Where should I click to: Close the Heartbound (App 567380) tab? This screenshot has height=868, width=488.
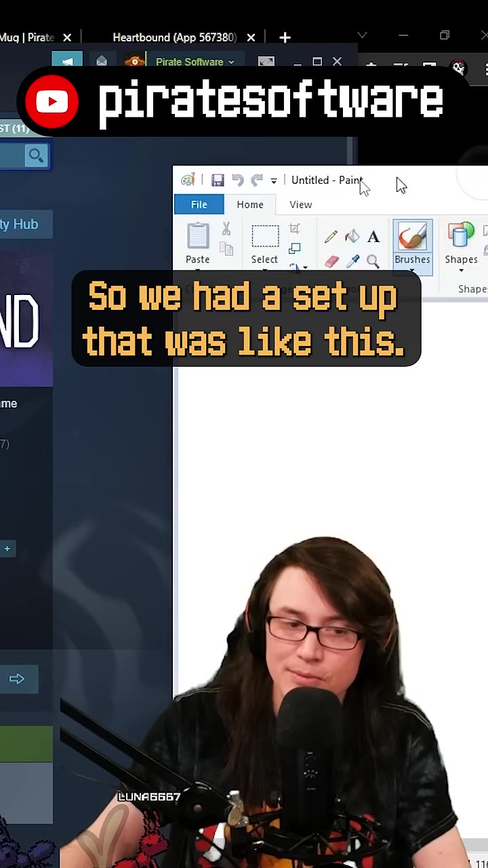(x=251, y=37)
